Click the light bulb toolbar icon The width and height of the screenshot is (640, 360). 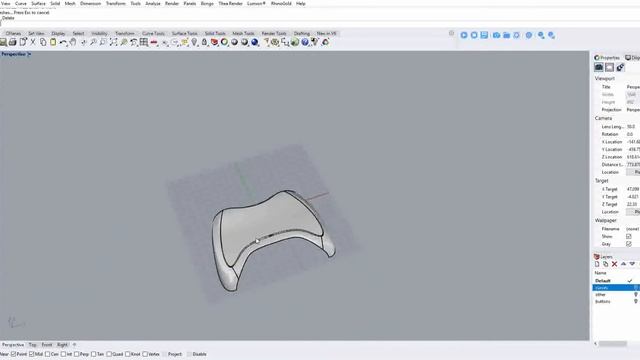click(x=194, y=42)
